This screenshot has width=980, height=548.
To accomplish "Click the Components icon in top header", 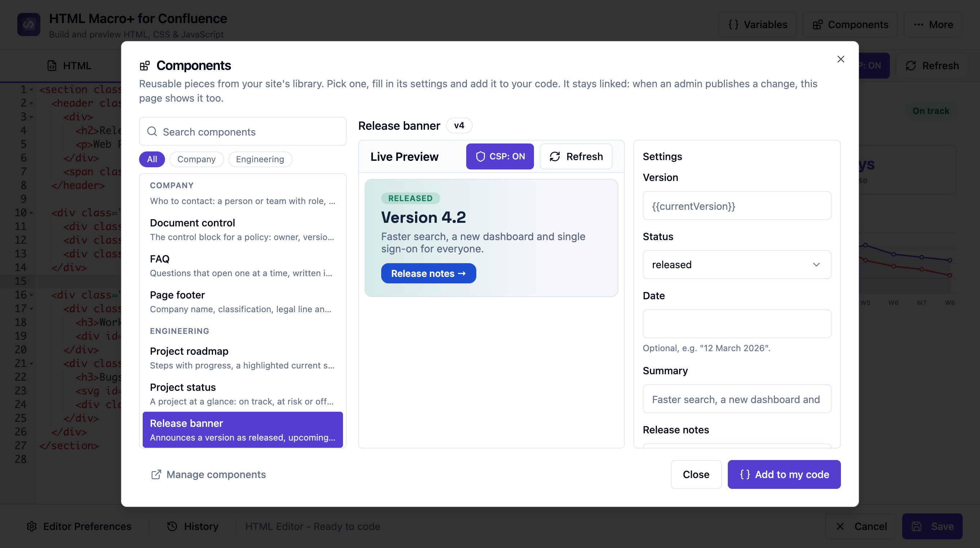I will (817, 25).
